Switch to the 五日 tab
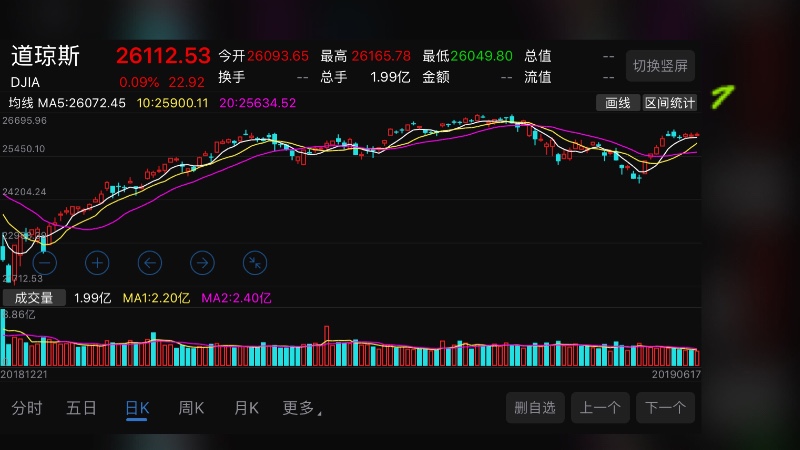This screenshot has width=800, height=450. point(82,408)
